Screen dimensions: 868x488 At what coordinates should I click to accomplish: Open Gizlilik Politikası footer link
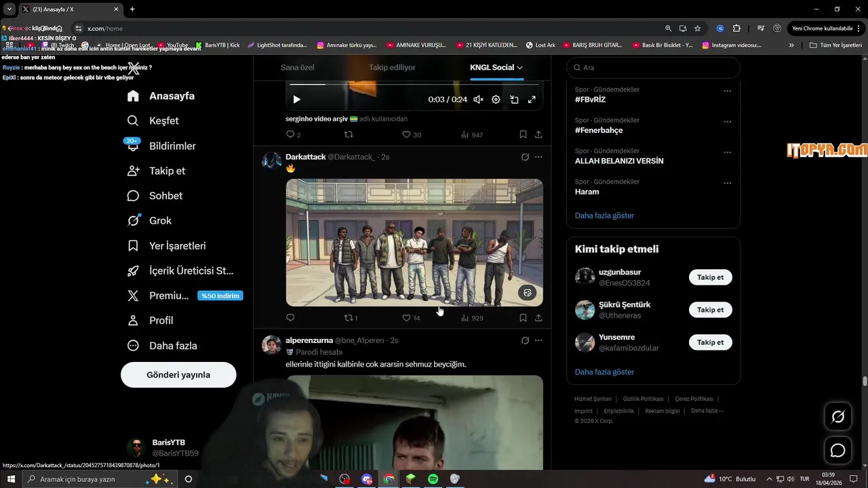point(643,399)
